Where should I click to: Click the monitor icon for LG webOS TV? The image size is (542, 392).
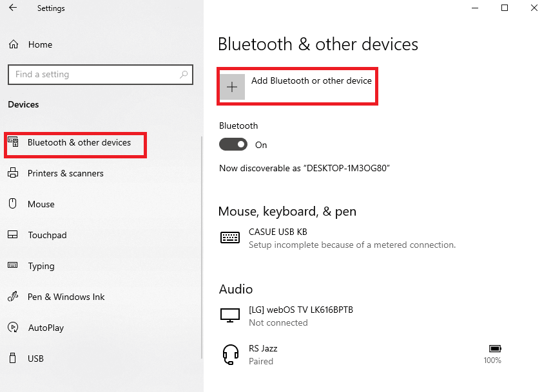click(230, 315)
